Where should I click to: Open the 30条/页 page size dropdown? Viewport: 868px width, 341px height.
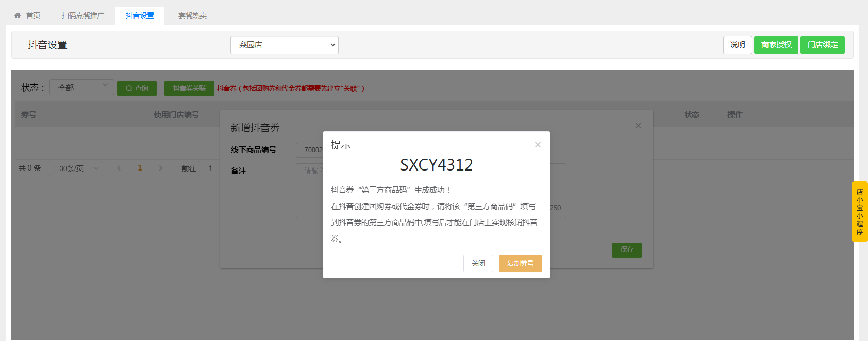(x=76, y=168)
